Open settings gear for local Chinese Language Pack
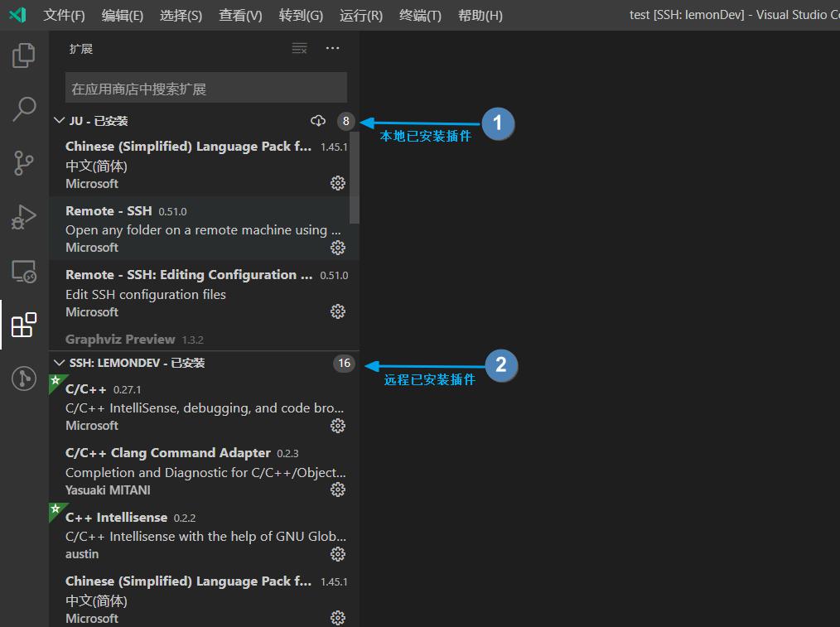The height and width of the screenshot is (627, 840). click(337, 183)
